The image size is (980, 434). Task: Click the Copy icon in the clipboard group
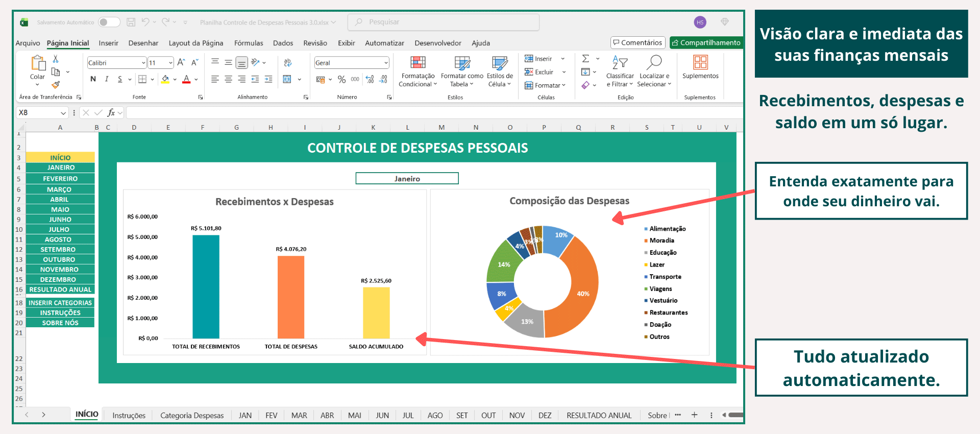point(56,72)
